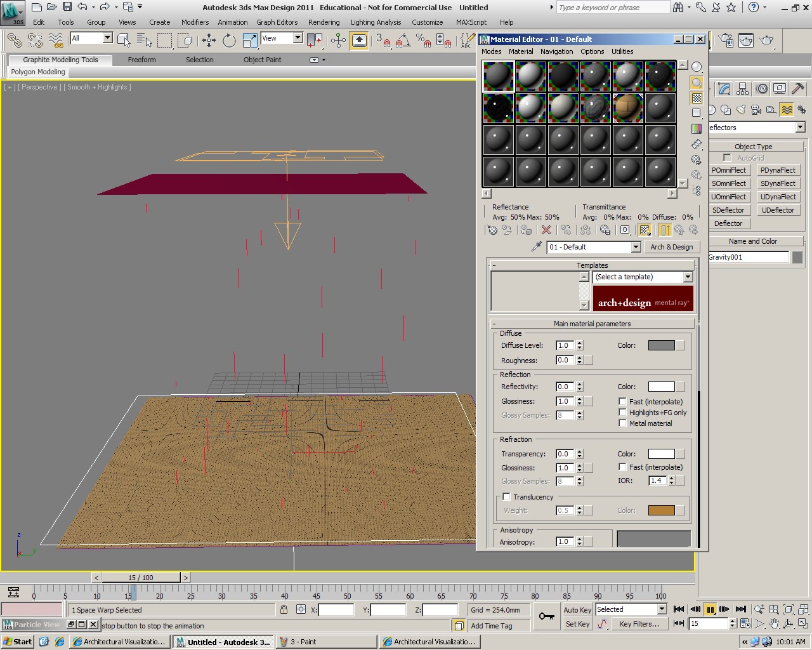Toggle Set Key mode
Viewport: 812px width, 650px height.
coord(577,624)
